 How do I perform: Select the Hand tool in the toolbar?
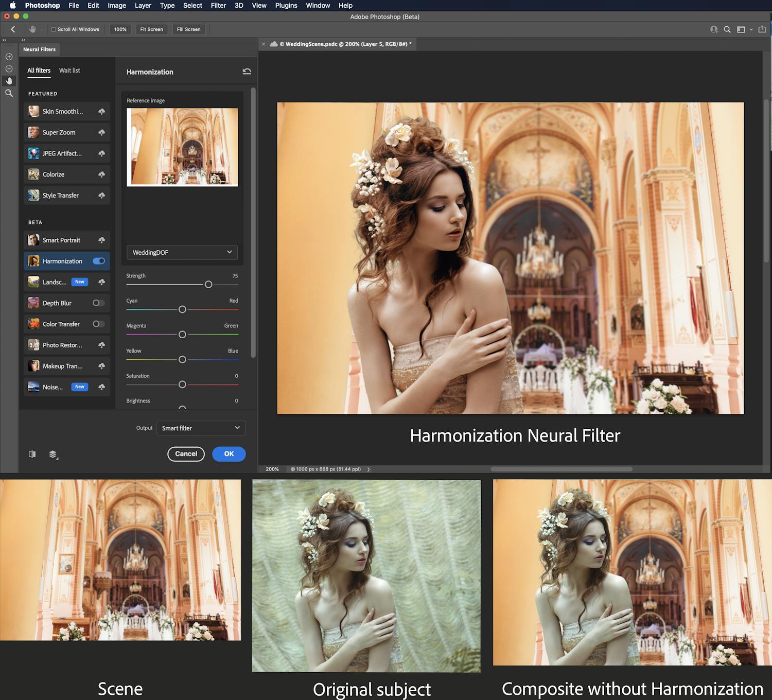click(x=9, y=80)
